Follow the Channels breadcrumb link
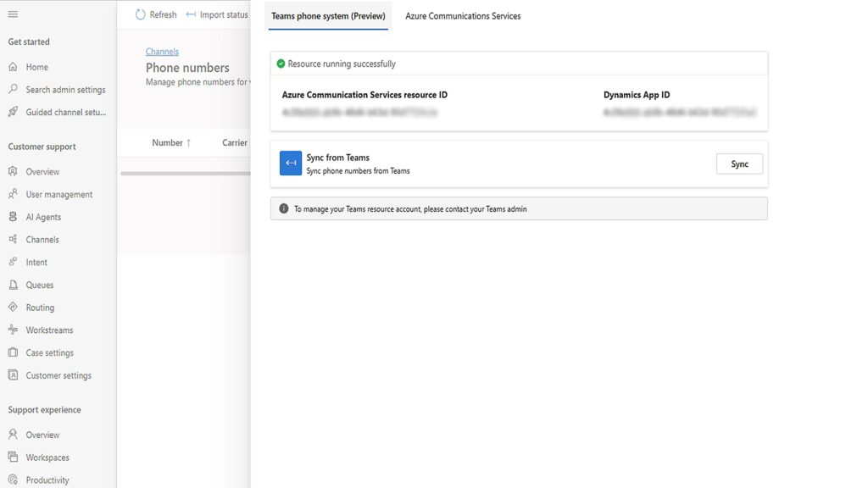Image resolution: width=868 pixels, height=488 pixels. coord(162,52)
